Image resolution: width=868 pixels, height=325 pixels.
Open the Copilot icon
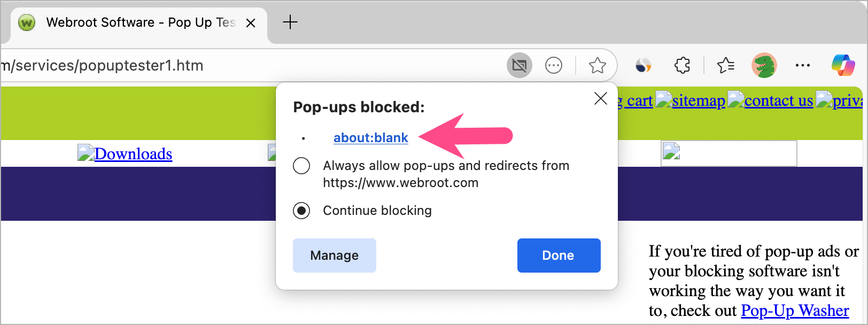pyautogui.click(x=843, y=66)
